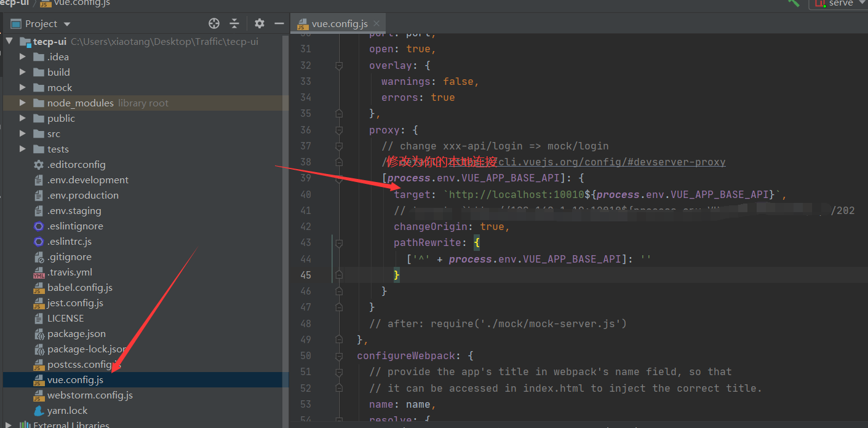Select the .env.staging file
Viewport: 868px width, 428px height.
(x=74, y=210)
